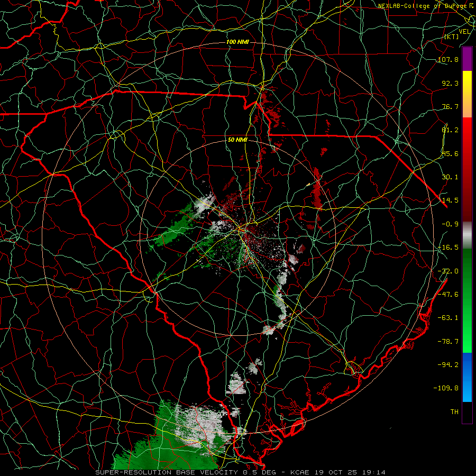Image resolution: width=476 pixels, height=476 pixels.
Task: Click the -16.5 scale value
Action: [x=448, y=248]
